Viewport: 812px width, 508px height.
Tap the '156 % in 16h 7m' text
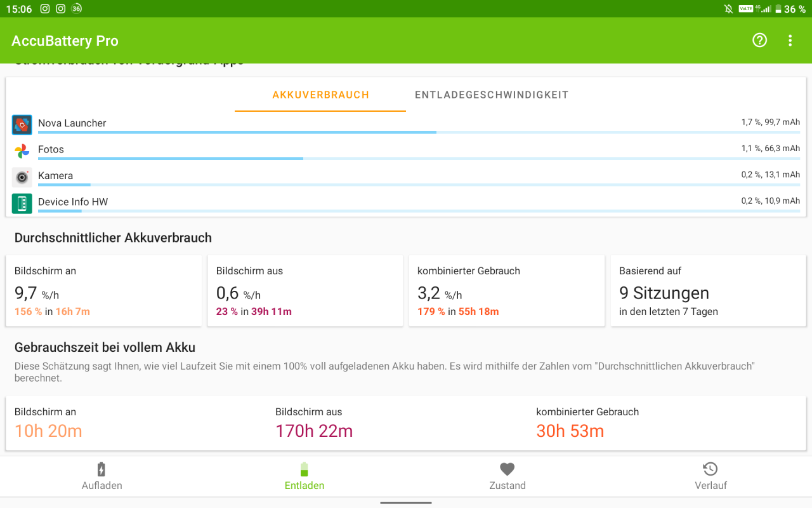click(52, 312)
